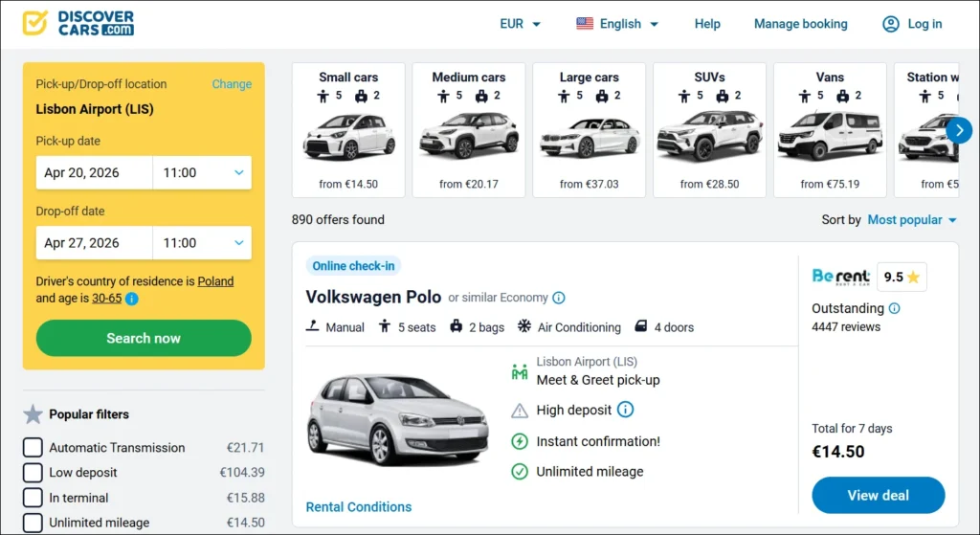Click the '890 offers found' text
This screenshot has width=980, height=535.
pos(338,220)
